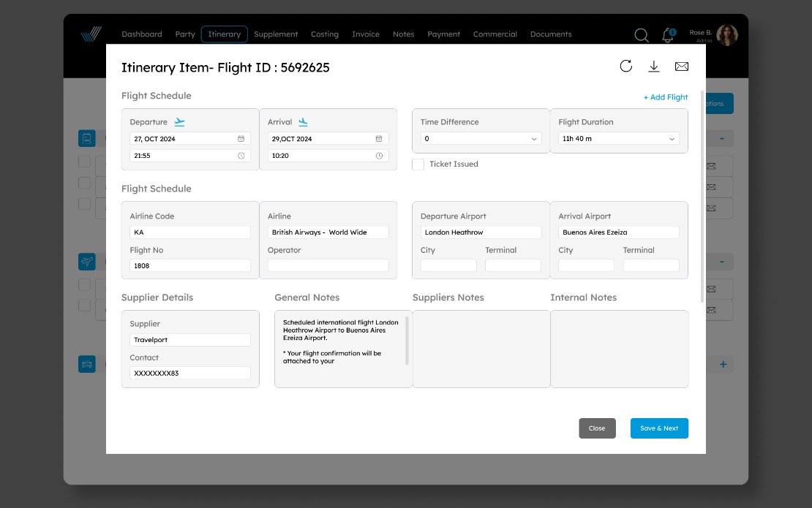The width and height of the screenshot is (812, 508).
Task: Click the Airline field British Airways
Action: coord(328,232)
